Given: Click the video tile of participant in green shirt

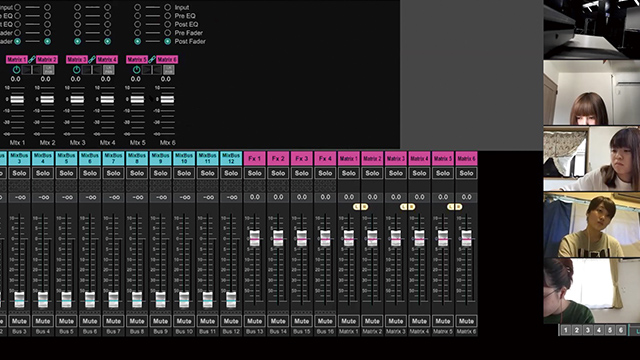Looking at the screenshot, I should click(592, 291).
